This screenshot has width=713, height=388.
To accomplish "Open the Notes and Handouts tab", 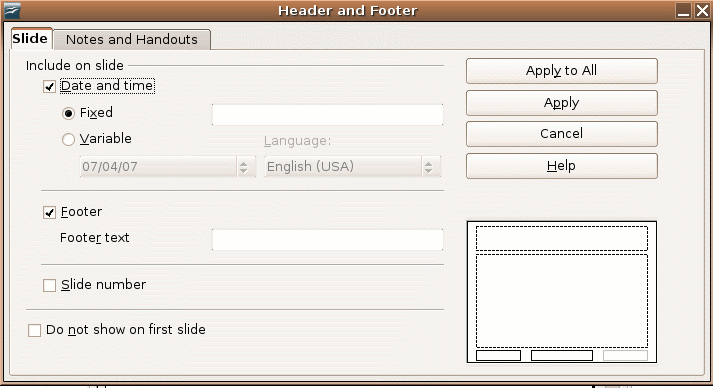I will 132,40.
